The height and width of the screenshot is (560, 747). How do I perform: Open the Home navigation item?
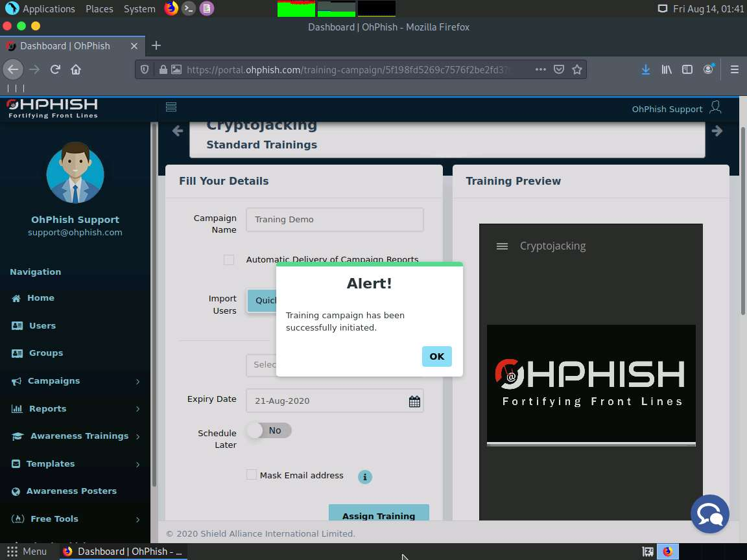(x=40, y=297)
